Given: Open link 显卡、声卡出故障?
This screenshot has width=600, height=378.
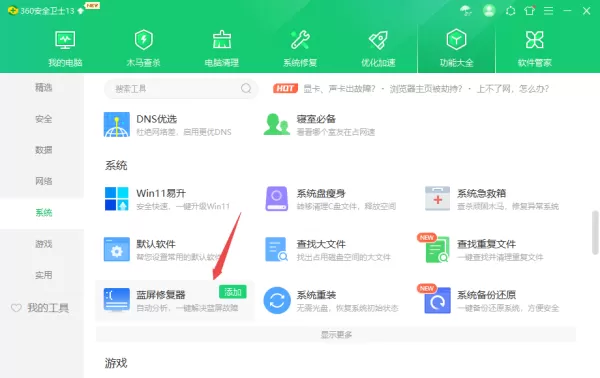Looking at the screenshot, I should click(x=339, y=89).
